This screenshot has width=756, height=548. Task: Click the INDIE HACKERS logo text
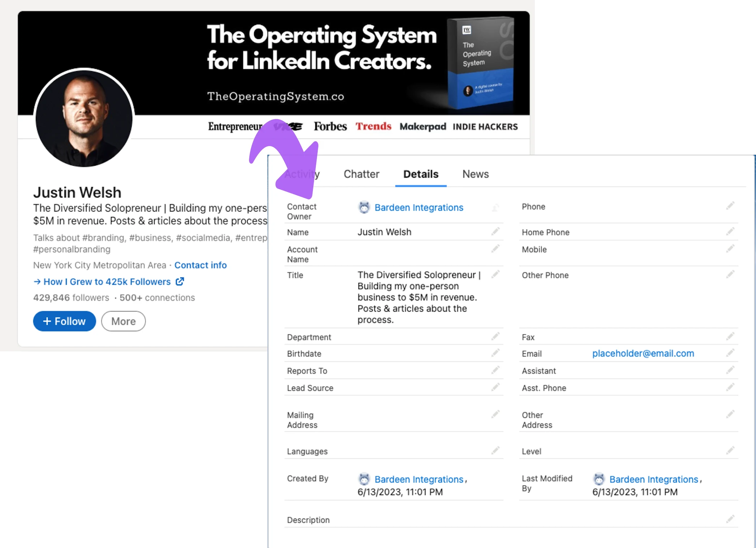(x=485, y=127)
